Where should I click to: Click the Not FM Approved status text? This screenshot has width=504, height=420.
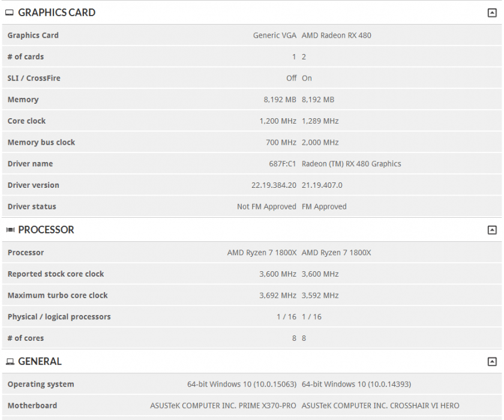tap(266, 206)
